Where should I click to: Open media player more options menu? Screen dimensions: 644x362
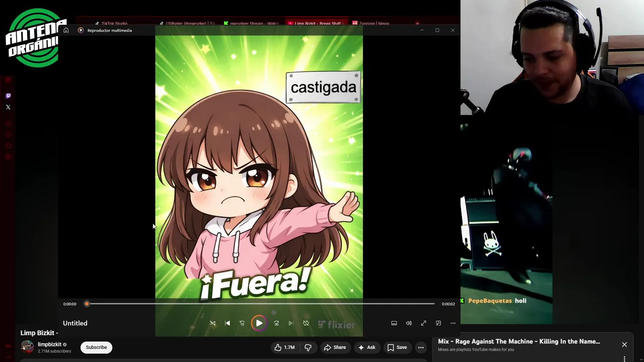(453, 323)
